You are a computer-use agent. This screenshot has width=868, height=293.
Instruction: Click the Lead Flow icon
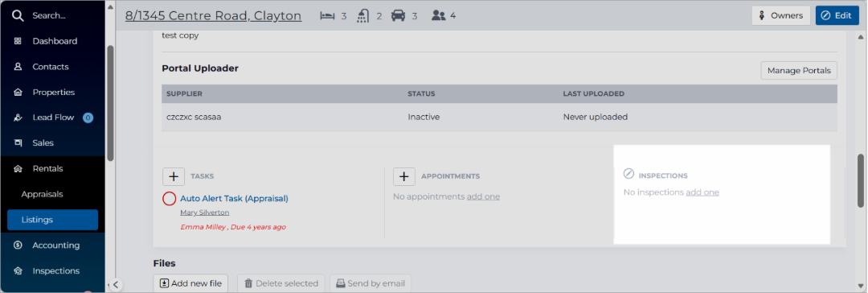[x=18, y=118]
